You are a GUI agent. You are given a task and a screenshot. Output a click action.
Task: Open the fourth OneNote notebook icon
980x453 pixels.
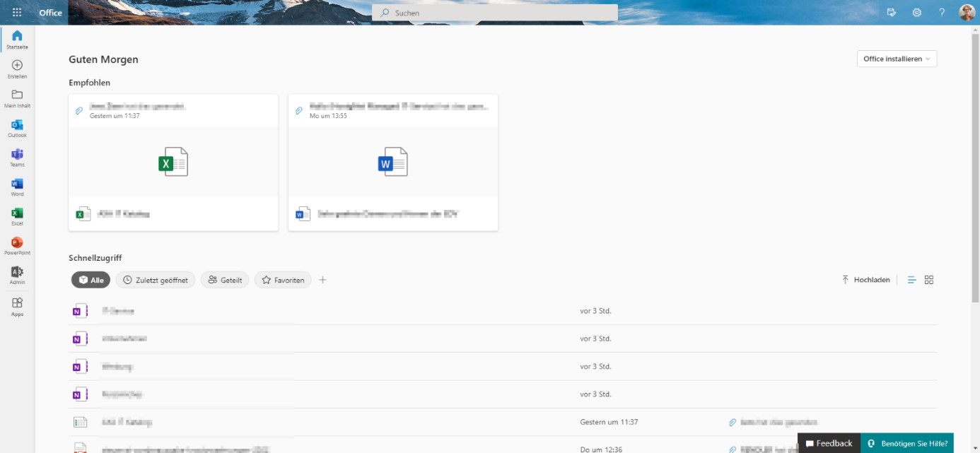[x=80, y=394]
